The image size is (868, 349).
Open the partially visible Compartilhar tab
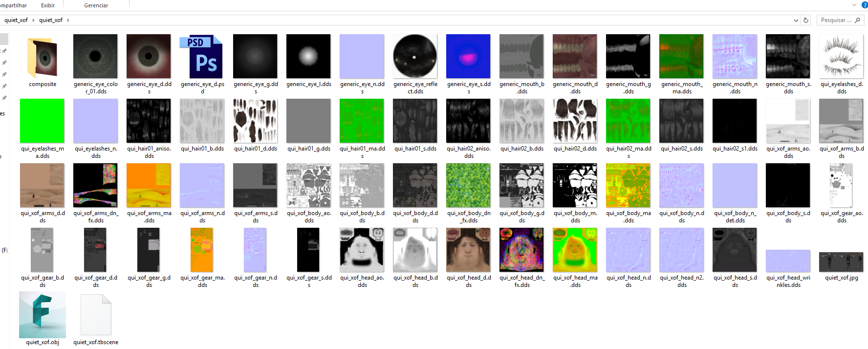(x=14, y=5)
